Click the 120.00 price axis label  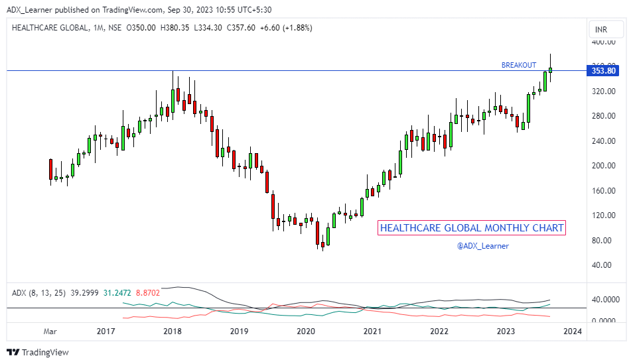coord(604,215)
